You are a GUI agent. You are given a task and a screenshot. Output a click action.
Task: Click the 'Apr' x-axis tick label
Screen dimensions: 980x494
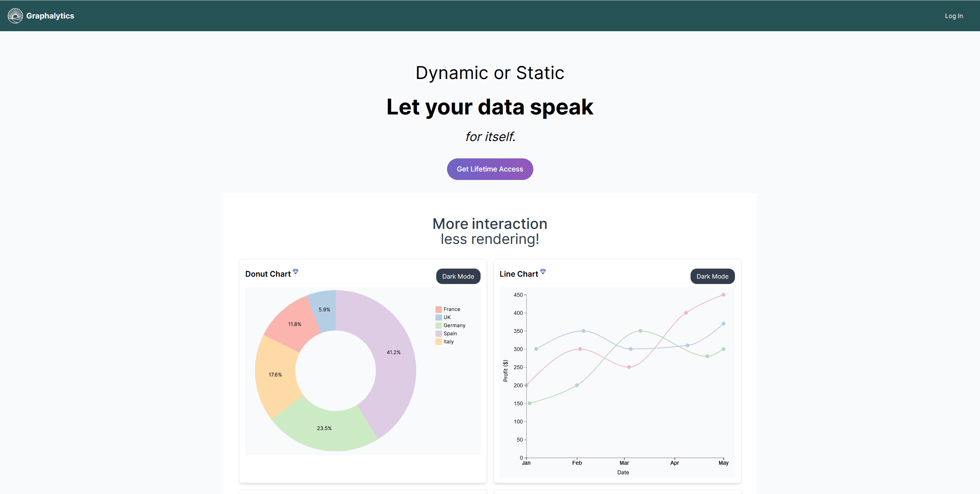coord(674,463)
